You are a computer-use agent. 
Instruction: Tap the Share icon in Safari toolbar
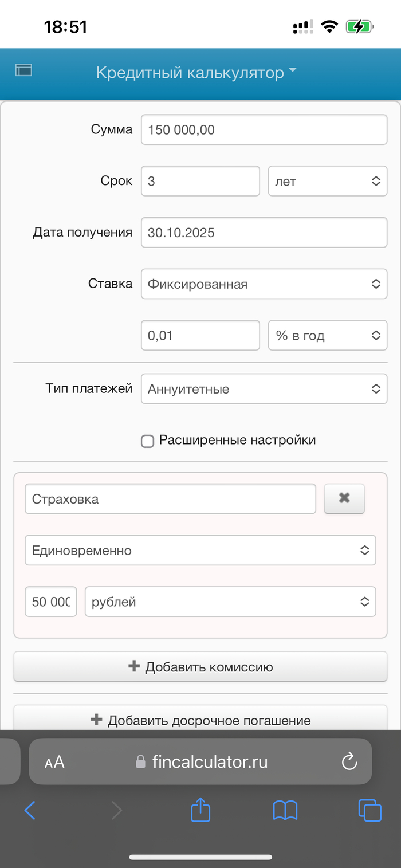click(x=200, y=810)
